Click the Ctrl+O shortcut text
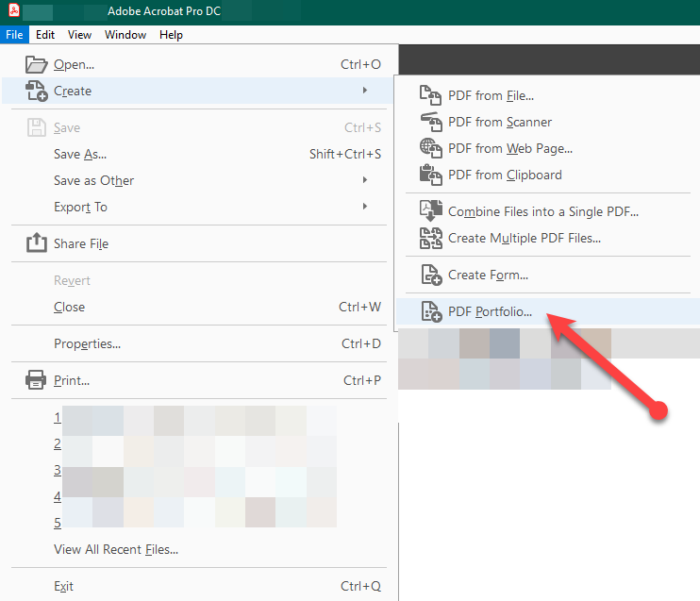This screenshot has height=601, width=700. (x=360, y=65)
